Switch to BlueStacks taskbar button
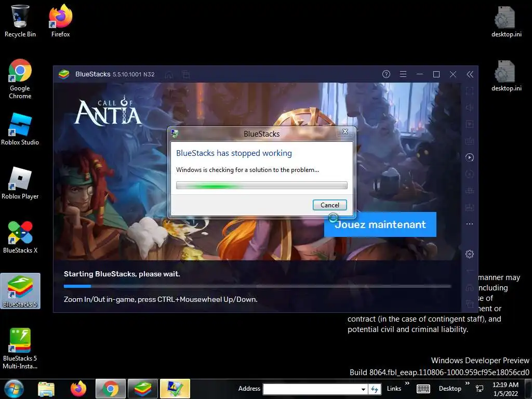Image resolution: width=532 pixels, height=399 pixels. 143,389
